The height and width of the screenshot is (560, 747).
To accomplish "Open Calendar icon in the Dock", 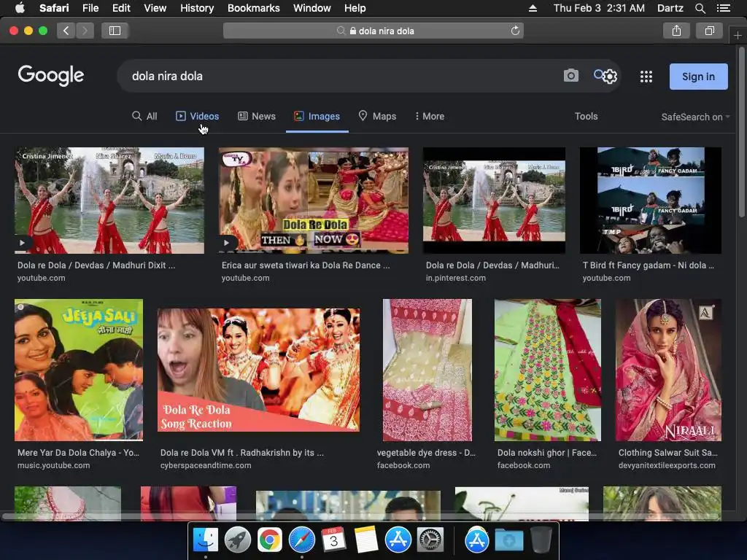I will (333, 540).
